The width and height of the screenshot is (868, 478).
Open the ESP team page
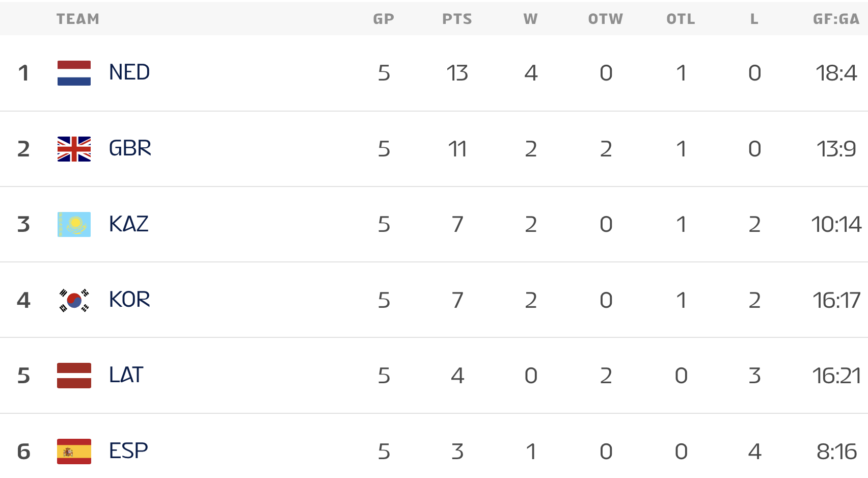(128, 452)
